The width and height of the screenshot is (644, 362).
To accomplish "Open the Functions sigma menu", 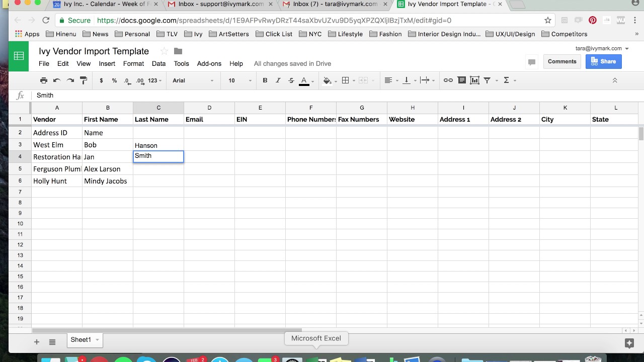I will (x=510, y=80).
